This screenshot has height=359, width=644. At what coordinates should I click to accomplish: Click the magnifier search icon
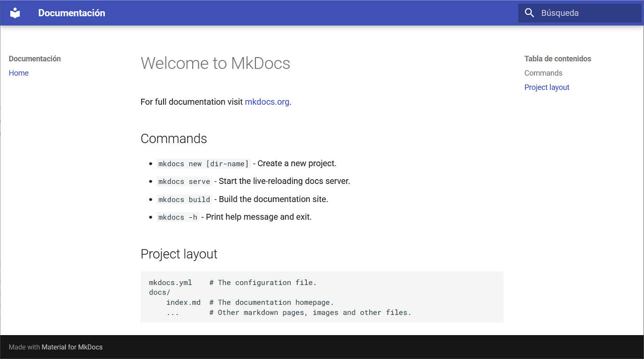pos(529,13)
